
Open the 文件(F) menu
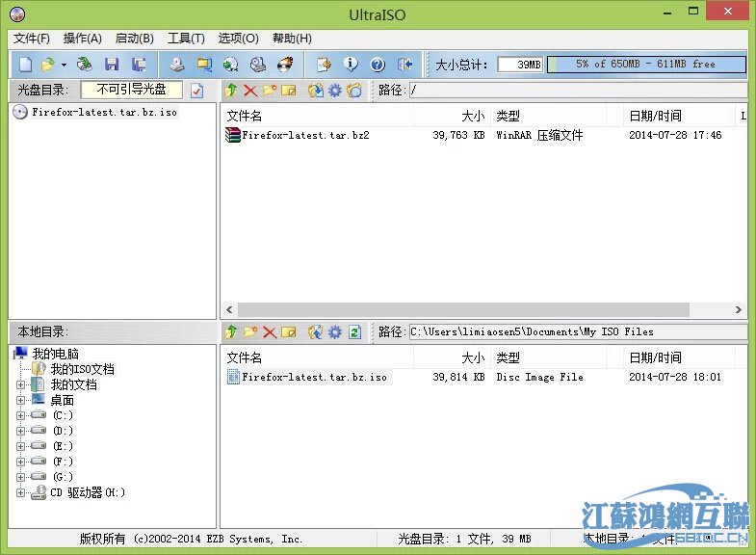click(x=32, y=39)
